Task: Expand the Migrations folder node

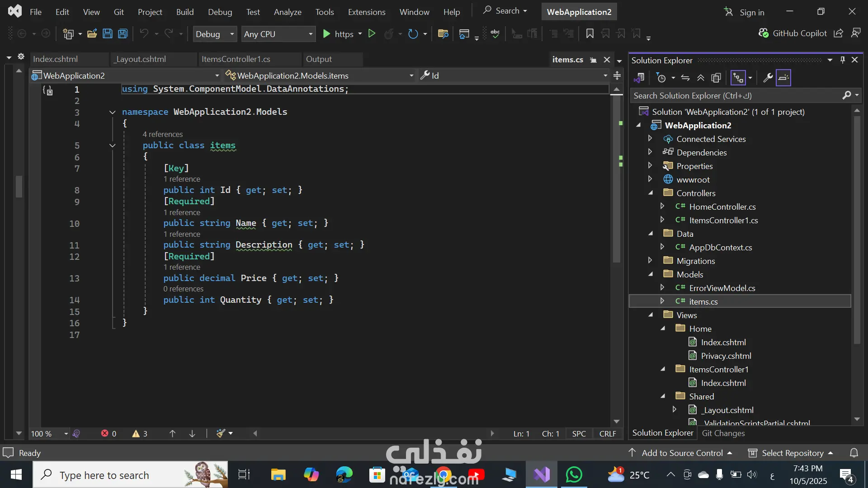Action: click(x=651, y=261)
